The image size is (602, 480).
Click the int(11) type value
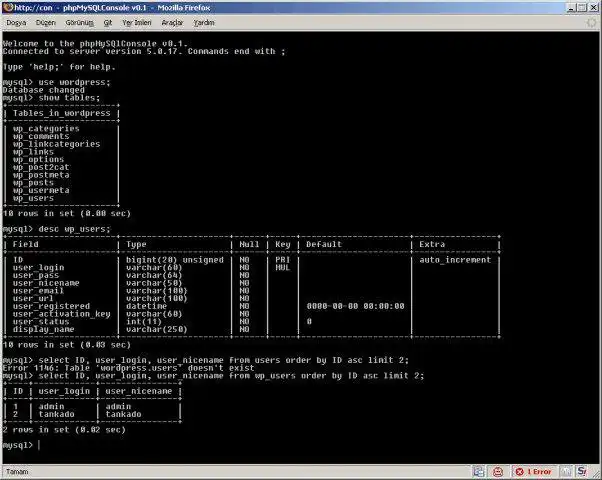point(144,321)
